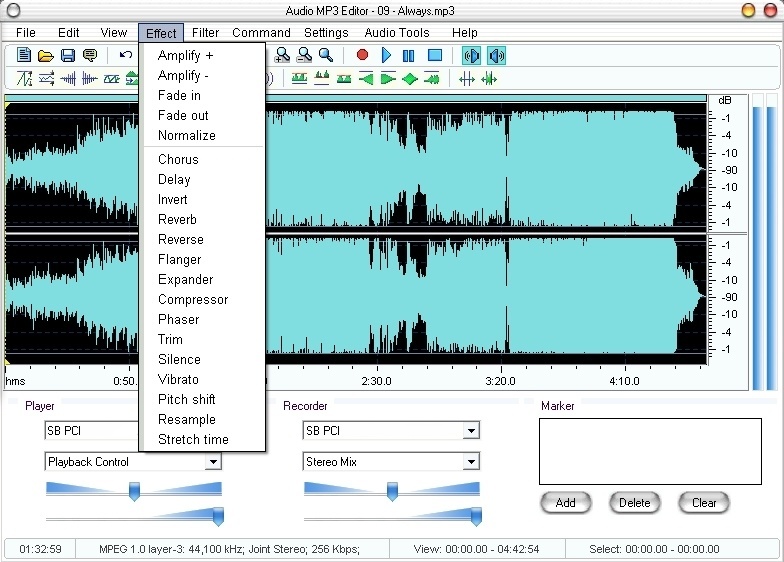Toggle the first highlighted speaker icon

(x=472, y=56)
